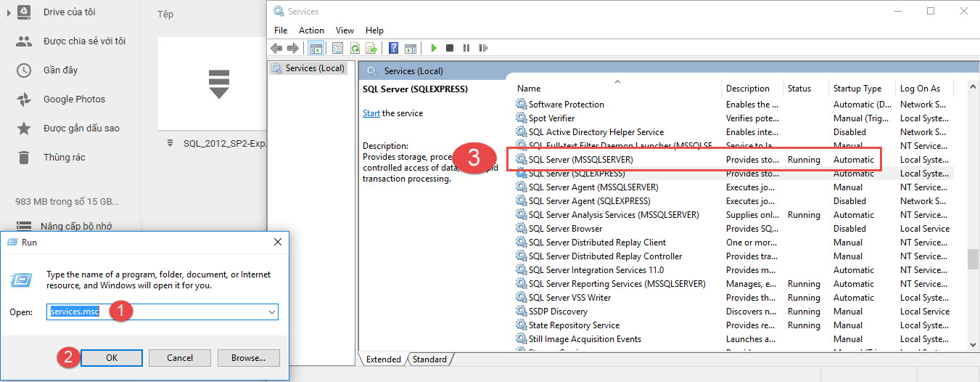This screenshot has height=382, width=980.
Task: Open Properties via the toolbar icon
Action: (337, 48)
